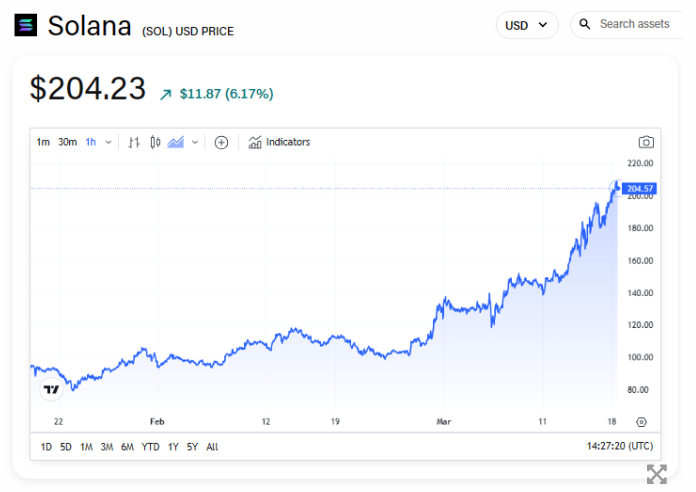Open the Indicators menu
The width and height of the screenshot is (696, 492).
coord(279,142)
